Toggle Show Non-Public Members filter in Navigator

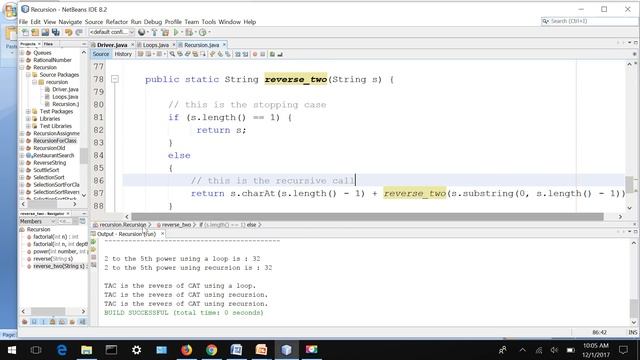[52, 322]
